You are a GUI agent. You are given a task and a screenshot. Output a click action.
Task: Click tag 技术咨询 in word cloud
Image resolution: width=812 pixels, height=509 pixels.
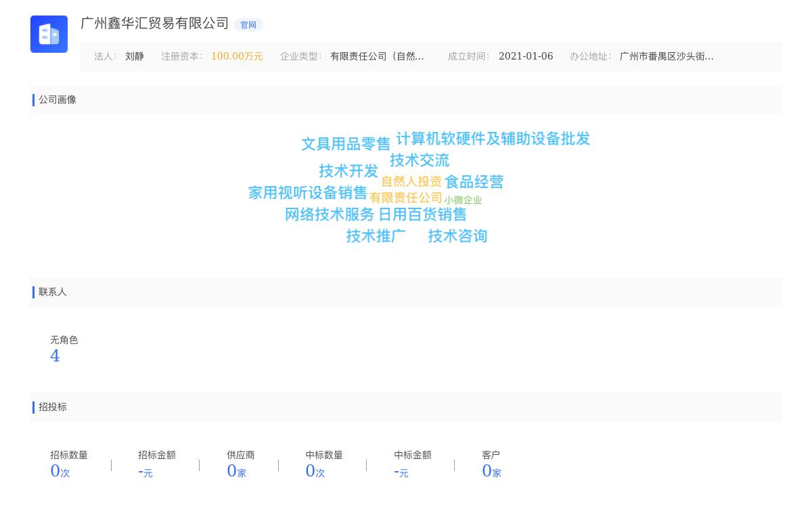[x=457, y=236]
